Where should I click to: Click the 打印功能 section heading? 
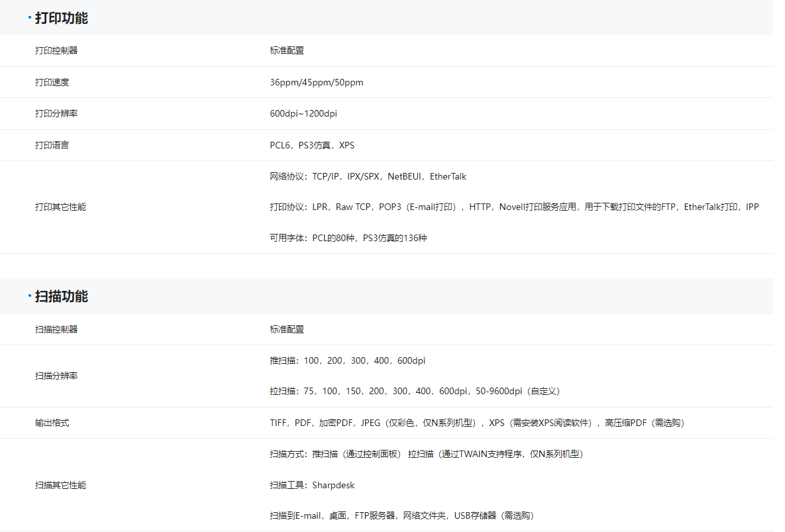[x=61, y=18]
